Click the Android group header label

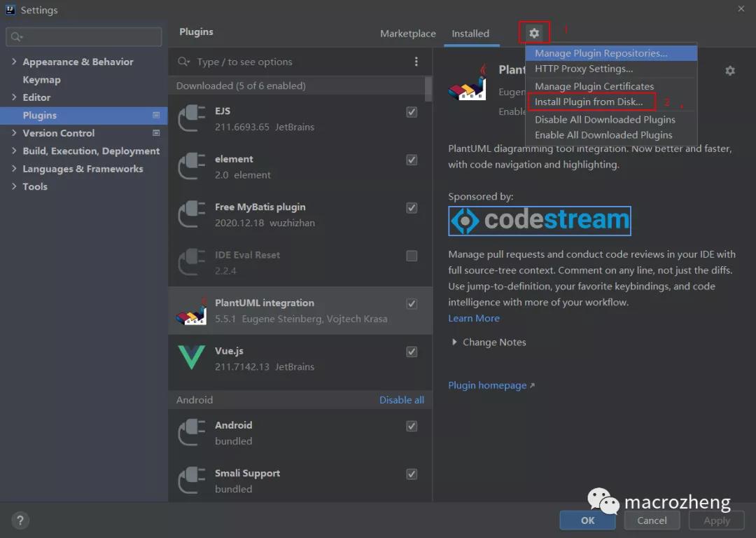(195, 400)
